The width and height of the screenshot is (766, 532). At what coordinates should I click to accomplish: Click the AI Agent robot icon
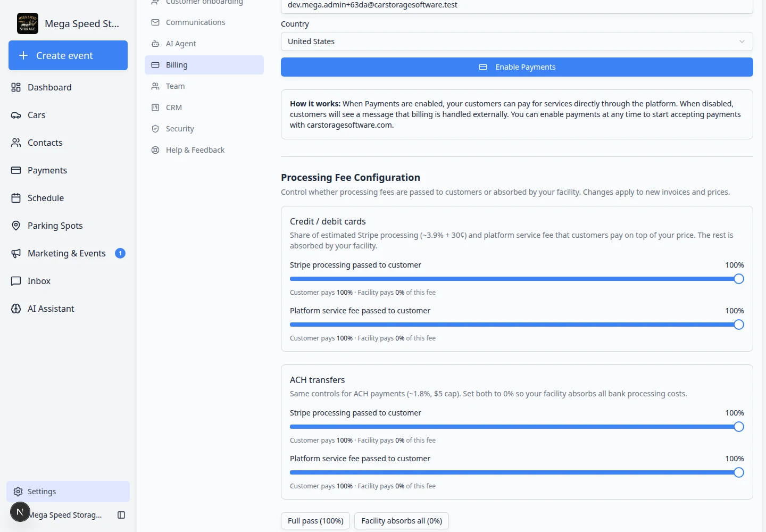(155, 44)
